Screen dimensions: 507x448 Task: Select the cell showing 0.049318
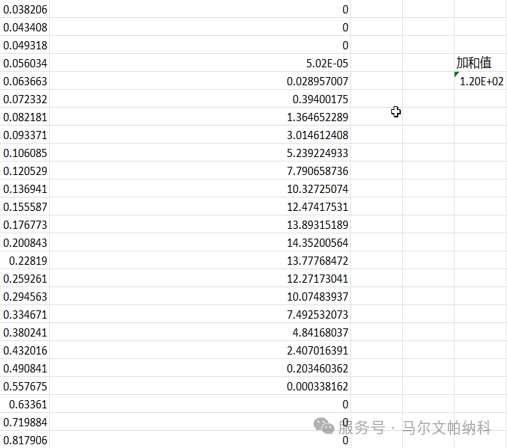pos(25,45)
